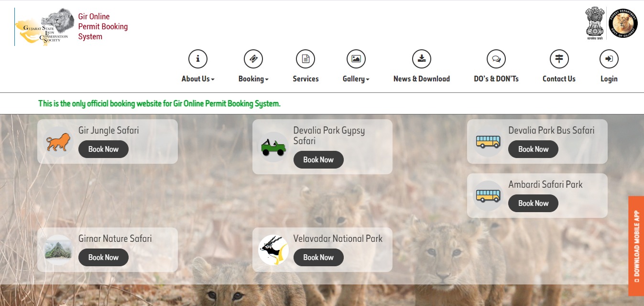Book Now for Ambardi Safari Park
644x306 pixels.
coord(533,203)
